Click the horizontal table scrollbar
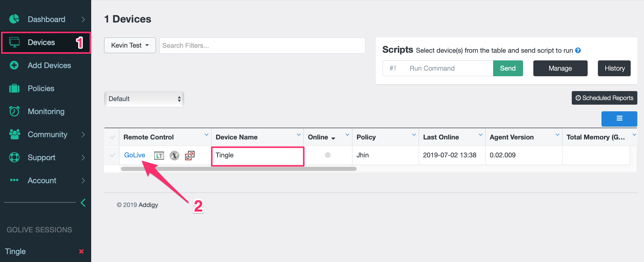Screen dimensions: 644x262 238,169
